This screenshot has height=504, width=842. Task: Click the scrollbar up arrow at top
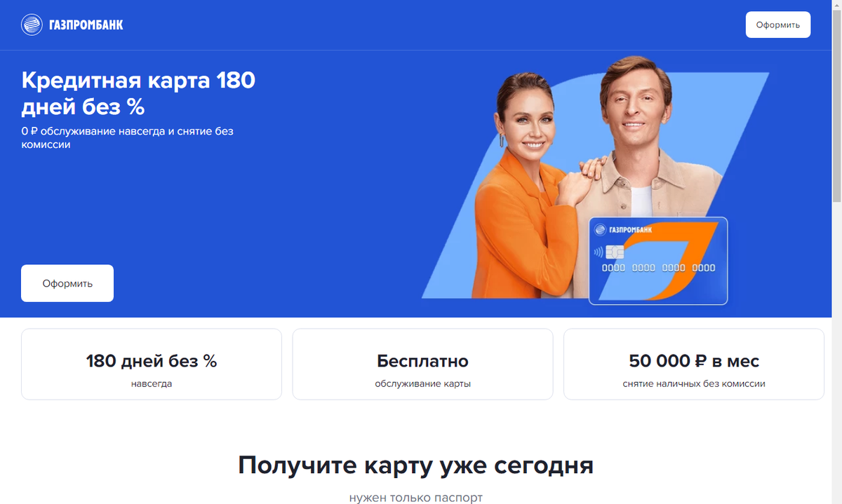tap(836, 6)
